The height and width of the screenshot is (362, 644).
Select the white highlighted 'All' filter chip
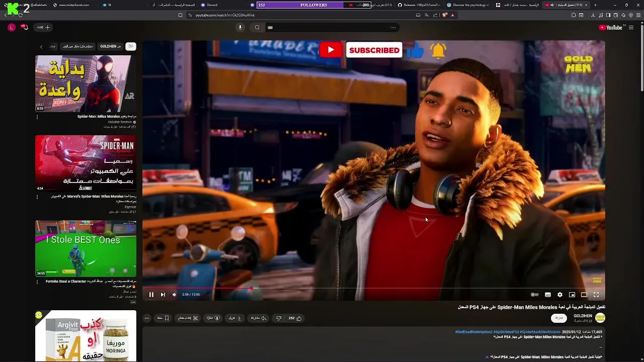tap(130, 46)
